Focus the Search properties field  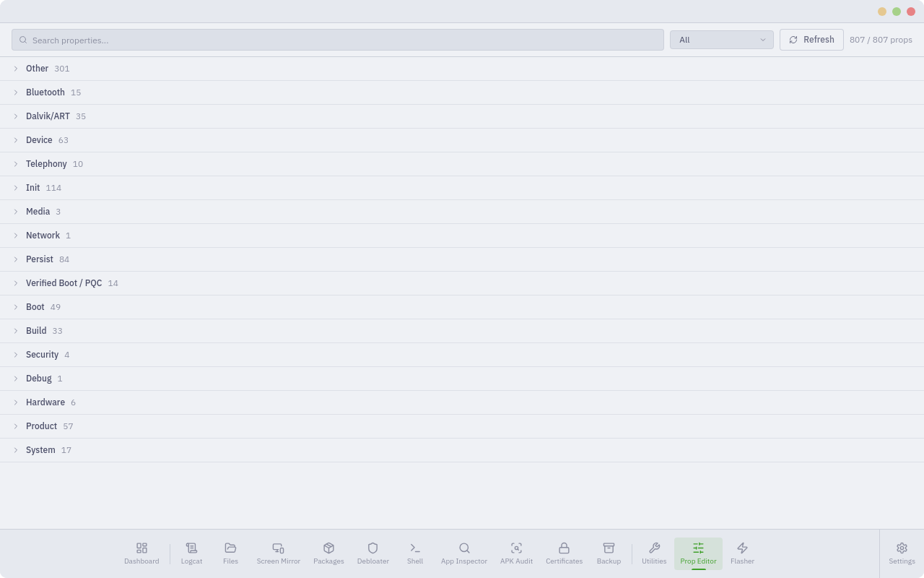pos(338,40)
